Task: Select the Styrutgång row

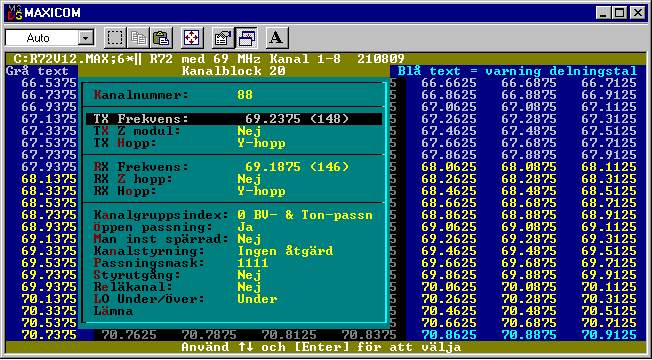Action: (234, 275)
